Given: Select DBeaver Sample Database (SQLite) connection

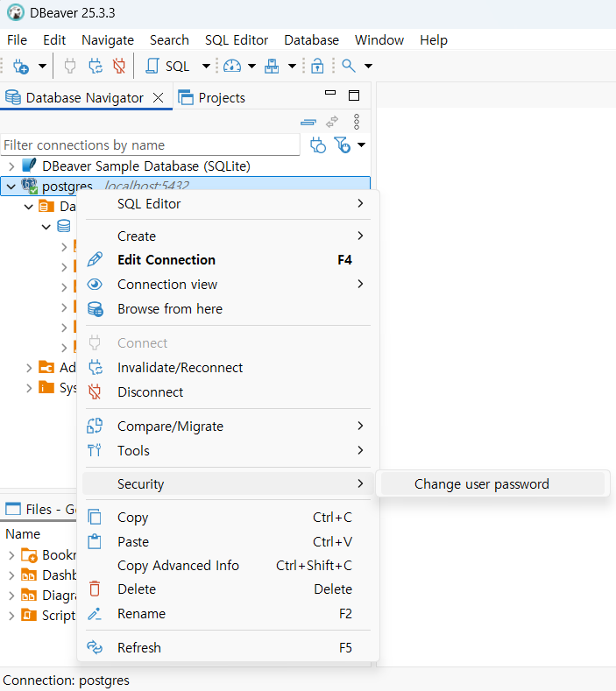Looking at the screenshot, I should 146,166.
